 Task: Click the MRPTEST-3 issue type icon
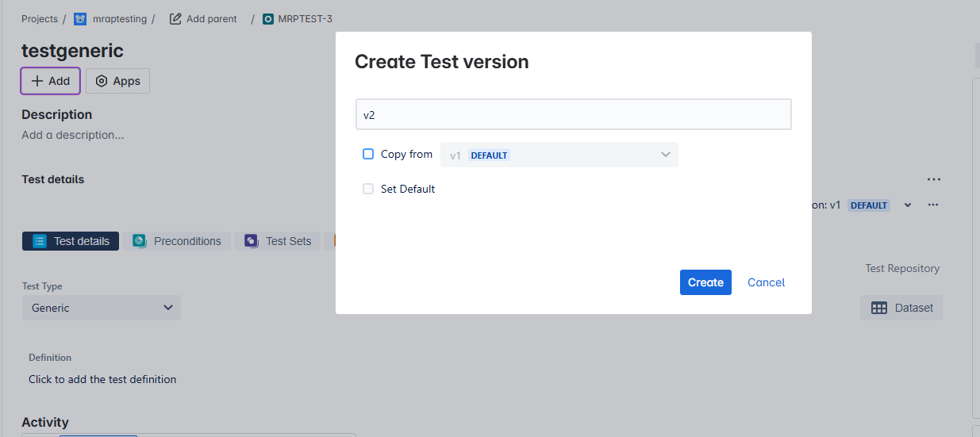[267, 19]
